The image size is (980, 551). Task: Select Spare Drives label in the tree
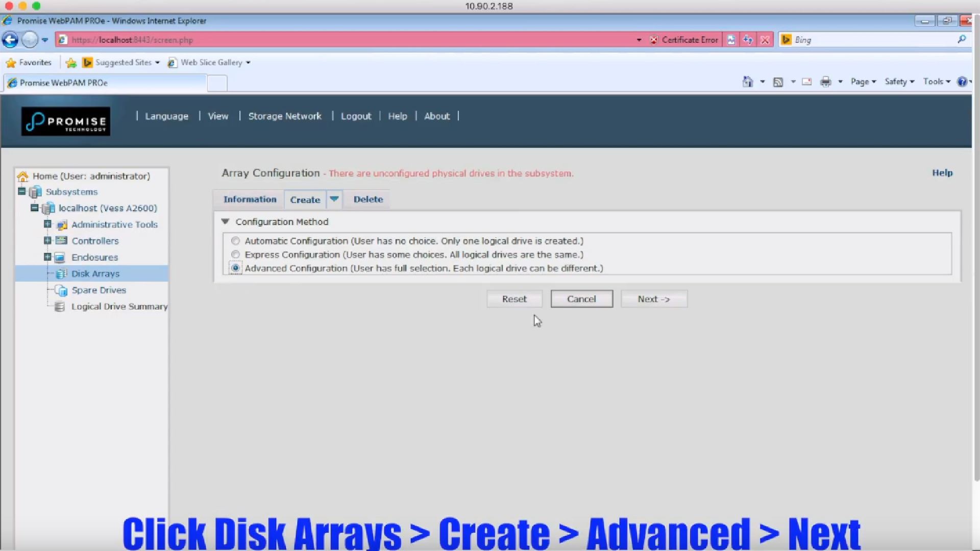click(99, 290)
